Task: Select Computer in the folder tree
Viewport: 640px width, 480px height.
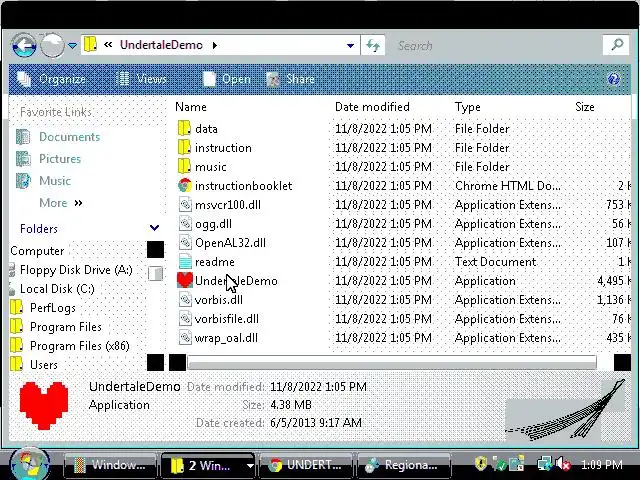Action: click(37, 251)
